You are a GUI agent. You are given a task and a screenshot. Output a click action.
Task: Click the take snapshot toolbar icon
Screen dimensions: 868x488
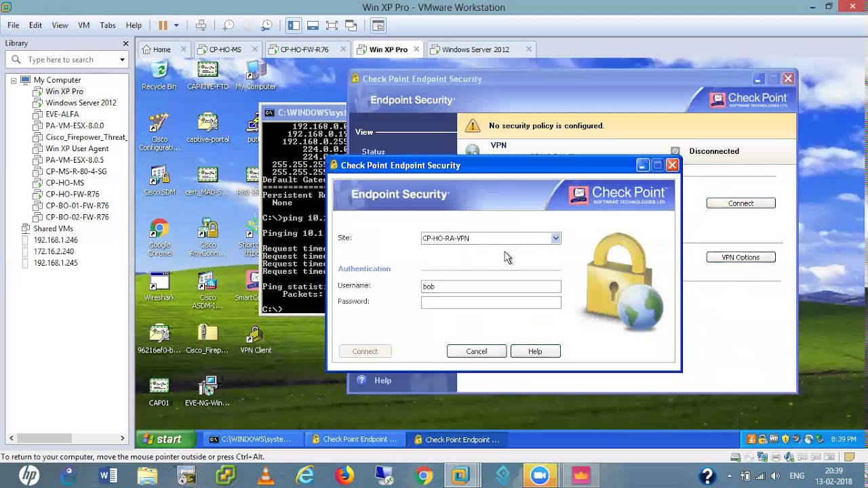[x=229, y=26]
